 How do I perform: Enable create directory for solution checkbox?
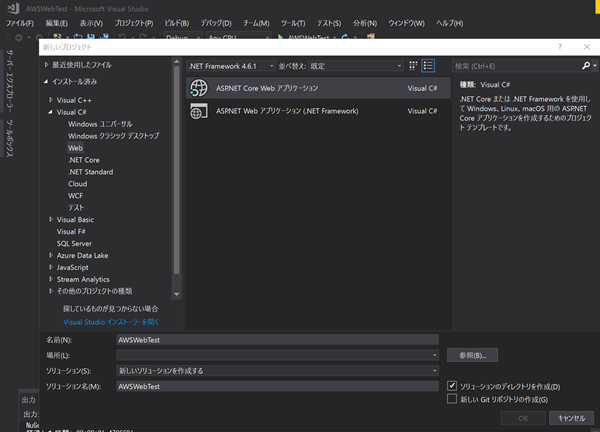(452, 386)
